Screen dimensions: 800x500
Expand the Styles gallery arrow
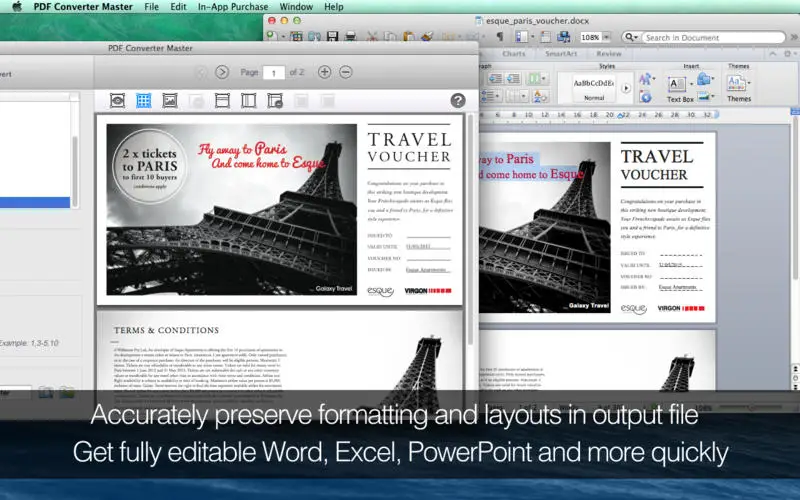626,88
